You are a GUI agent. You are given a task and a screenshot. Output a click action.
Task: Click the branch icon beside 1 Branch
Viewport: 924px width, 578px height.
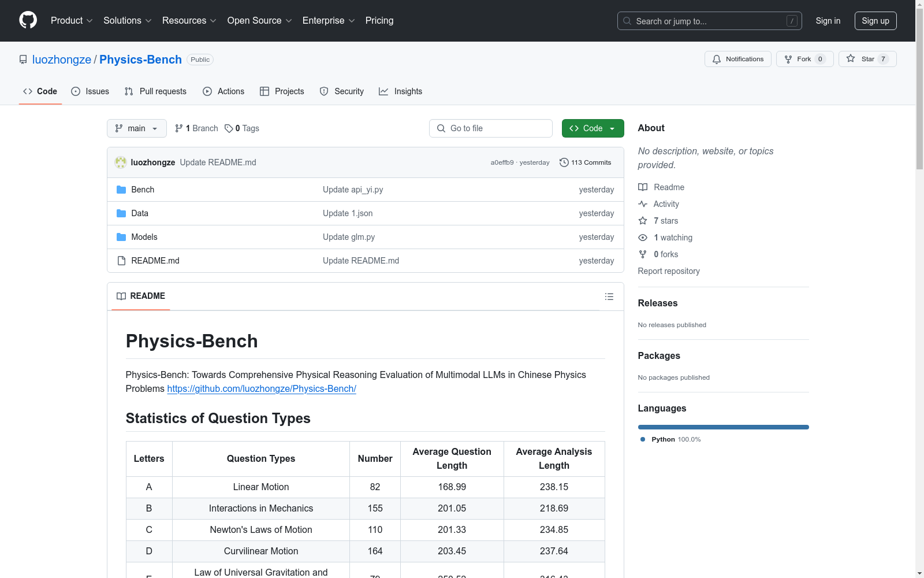(x=179, y=128)
